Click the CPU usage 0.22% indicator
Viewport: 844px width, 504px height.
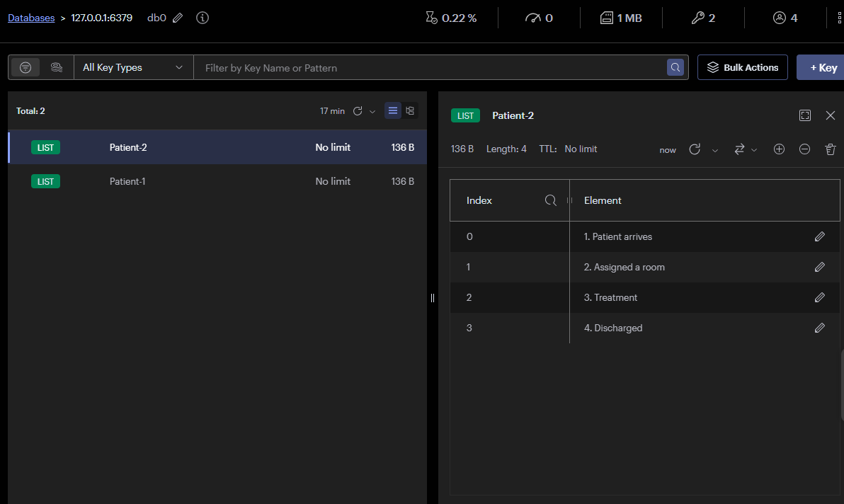(x=451, y=17)
